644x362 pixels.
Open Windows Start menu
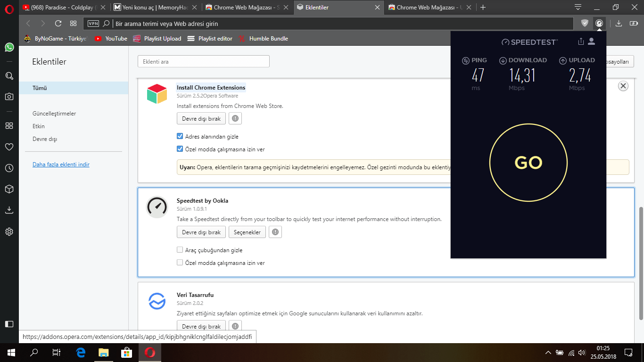click(x=11, y=352)
